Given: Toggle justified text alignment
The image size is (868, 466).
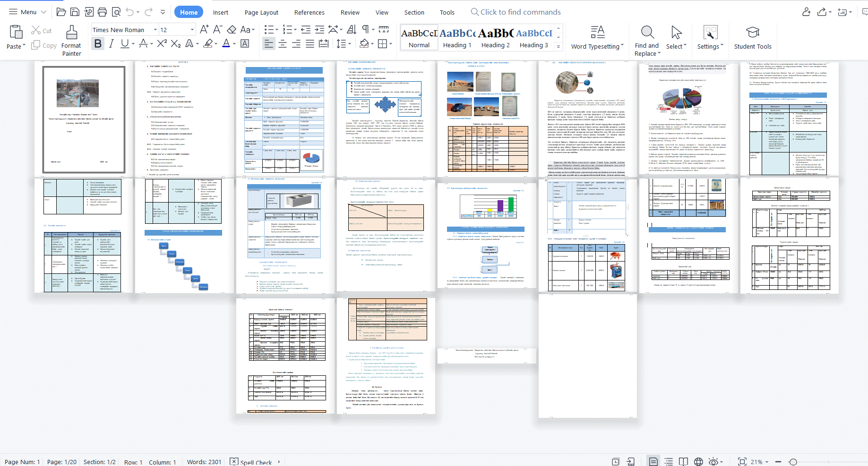Looking at the screenshot, I should point(310,44).
